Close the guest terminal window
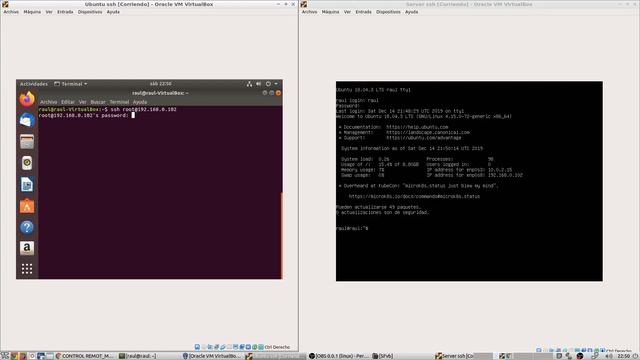Viewport: 640px width, 360px height. click(278, 93)
